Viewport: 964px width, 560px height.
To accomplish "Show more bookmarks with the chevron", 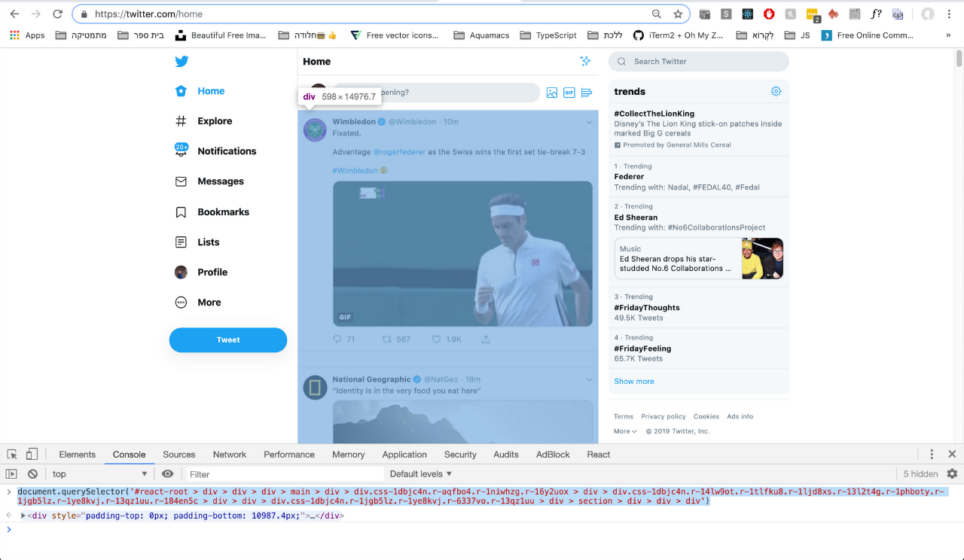I will [x=948, y=35].
